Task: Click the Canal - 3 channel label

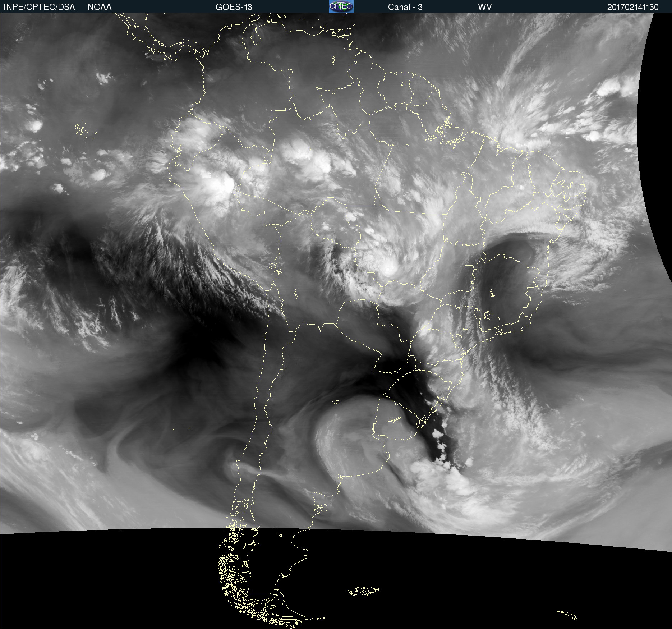Action: pyautogui.click(x=405, y=7)
